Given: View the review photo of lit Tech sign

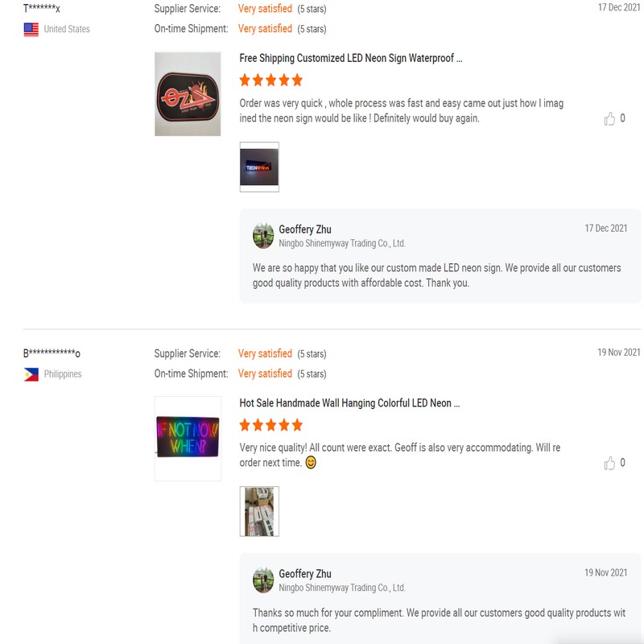Looking at the screenshot, I should (x=259, y=167).
